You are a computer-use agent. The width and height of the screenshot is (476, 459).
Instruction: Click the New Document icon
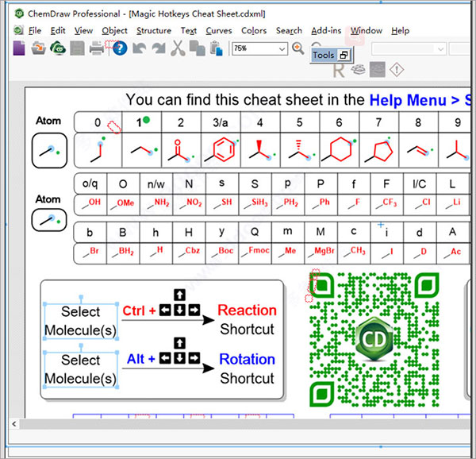tap(19, 48)
